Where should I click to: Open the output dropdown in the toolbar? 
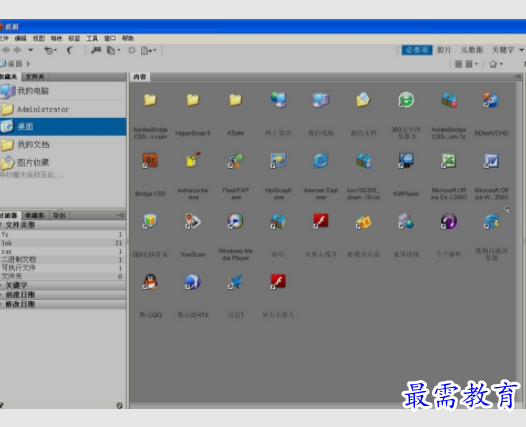pos(149,50)
